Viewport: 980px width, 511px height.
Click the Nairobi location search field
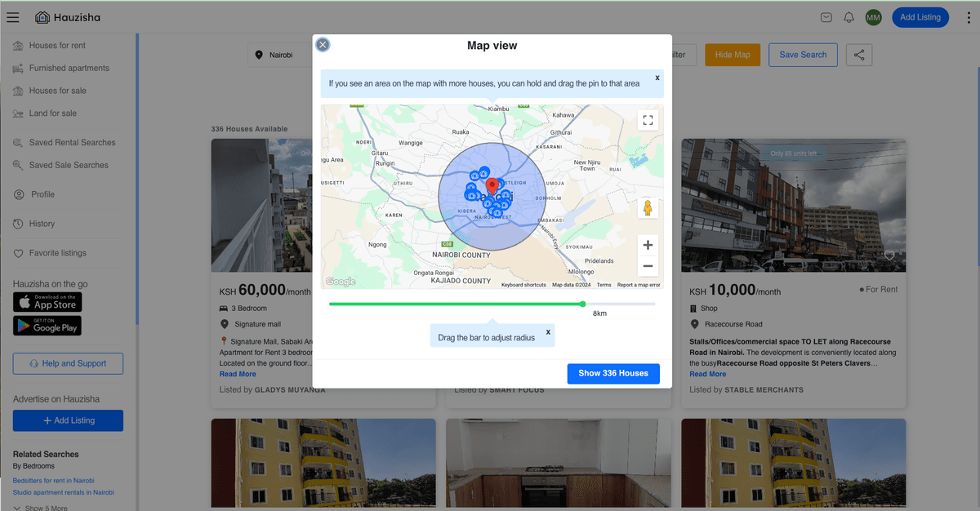[x=281, y=55]
